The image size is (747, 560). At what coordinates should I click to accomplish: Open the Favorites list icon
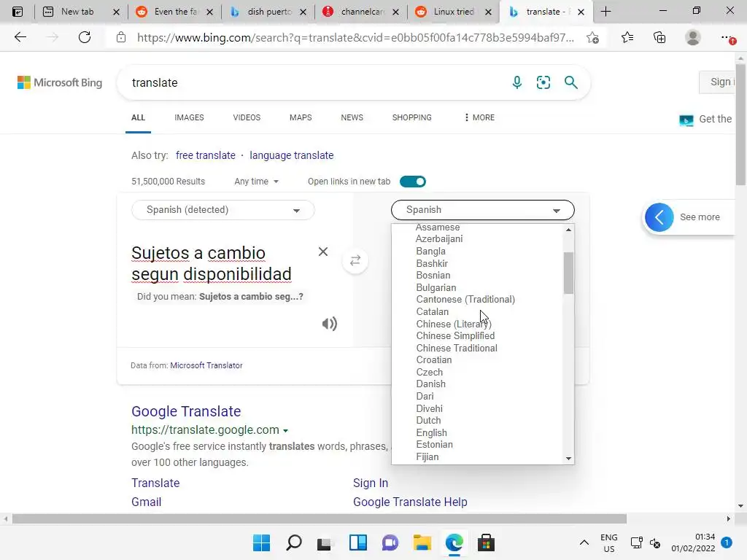pos(627,37)
